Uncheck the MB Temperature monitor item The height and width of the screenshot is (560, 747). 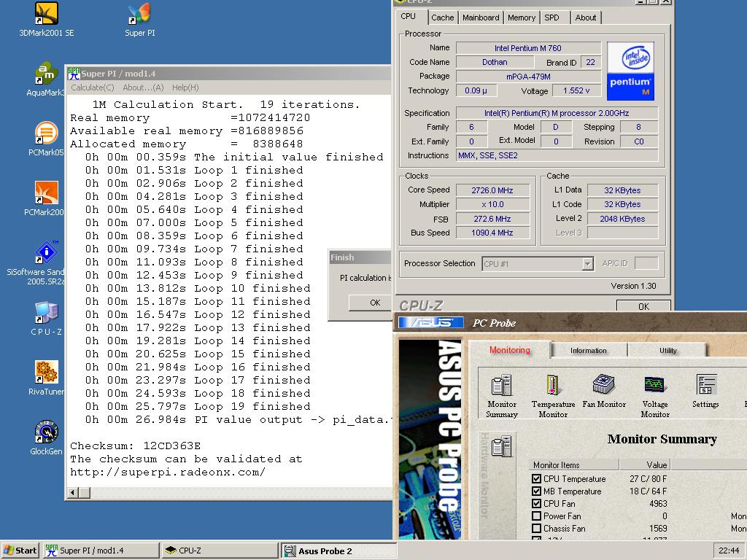coord(537,491)
